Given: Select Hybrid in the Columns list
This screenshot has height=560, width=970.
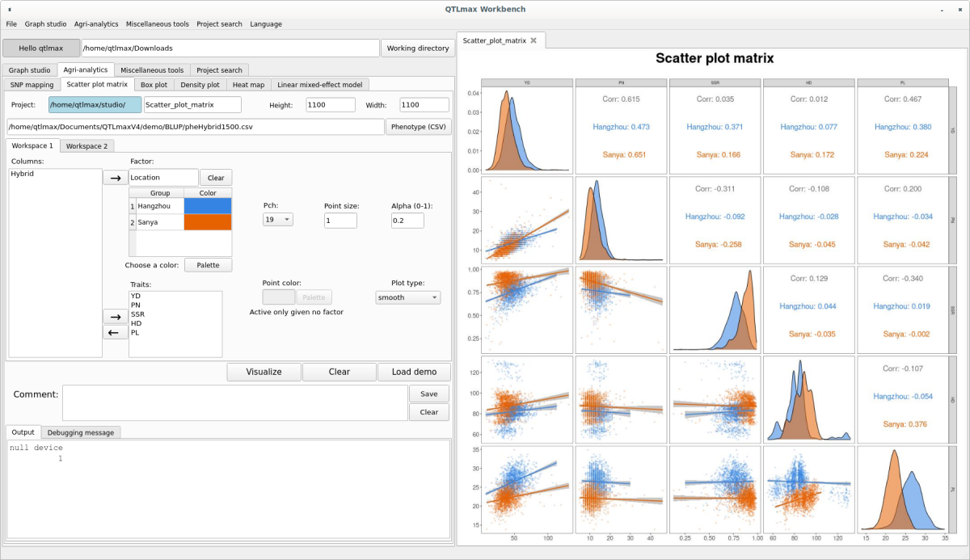Looking at the screenshot, I should 23,174.
